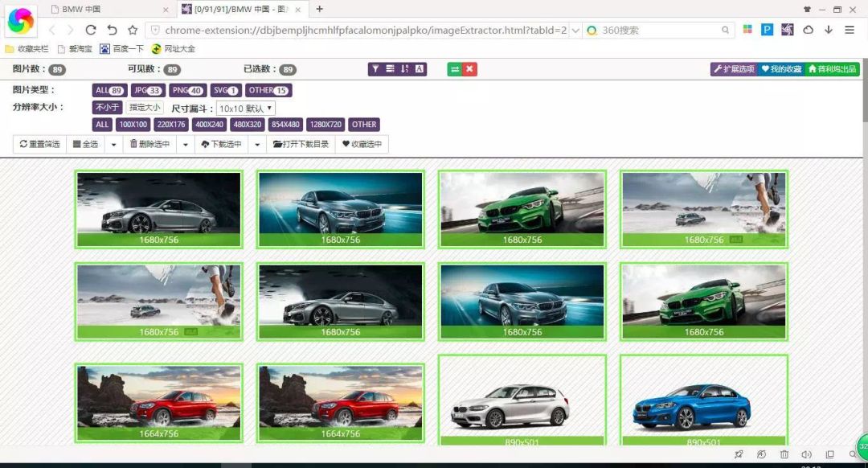
Task: Open the browser hamburger menu
Action: point(849,29)
